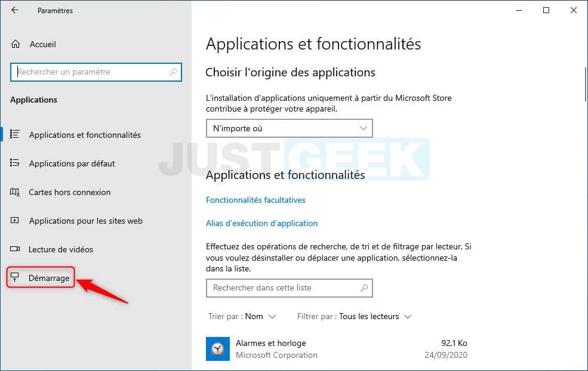Click the Accueil home icon
Image resolution: width=588 pixels, height=371 pixels.
pos(16,44)
